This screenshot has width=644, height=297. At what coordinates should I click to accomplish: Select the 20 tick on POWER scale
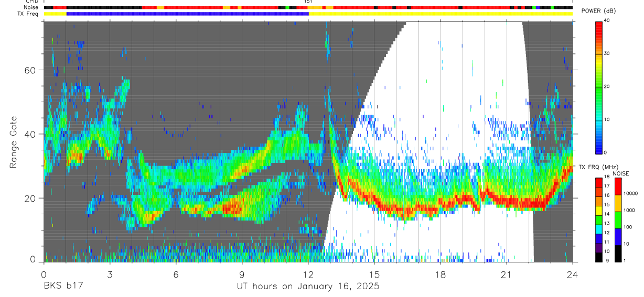click(x=607, y=86)
